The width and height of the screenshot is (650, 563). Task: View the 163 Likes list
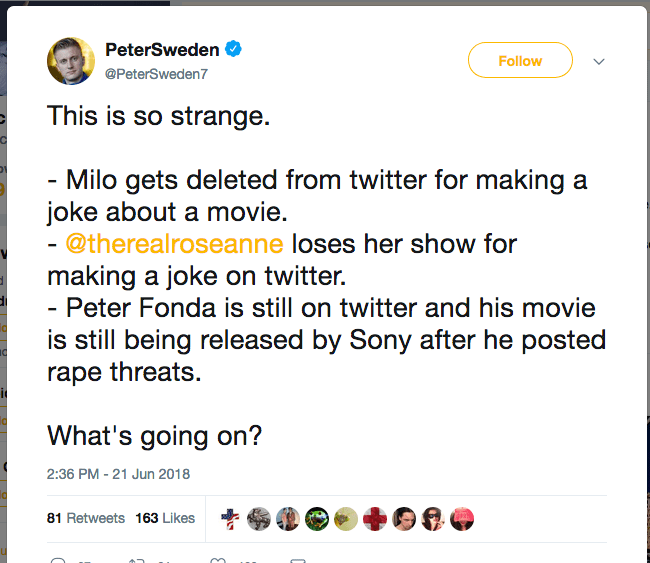click(165, 518)
